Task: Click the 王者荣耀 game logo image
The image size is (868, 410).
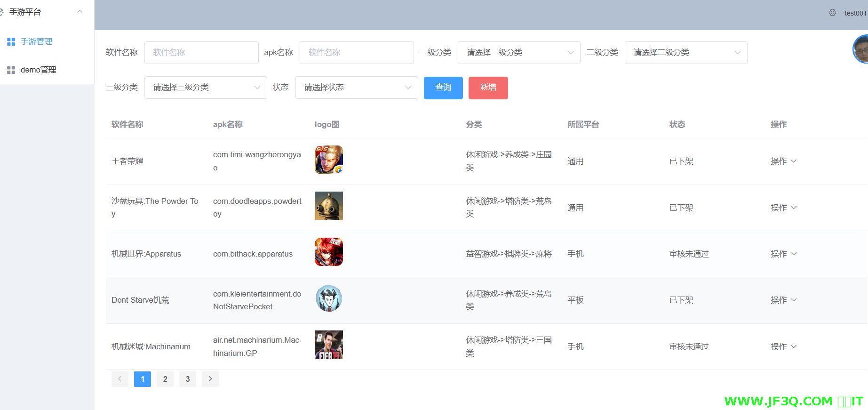Action: coord(328,160)
